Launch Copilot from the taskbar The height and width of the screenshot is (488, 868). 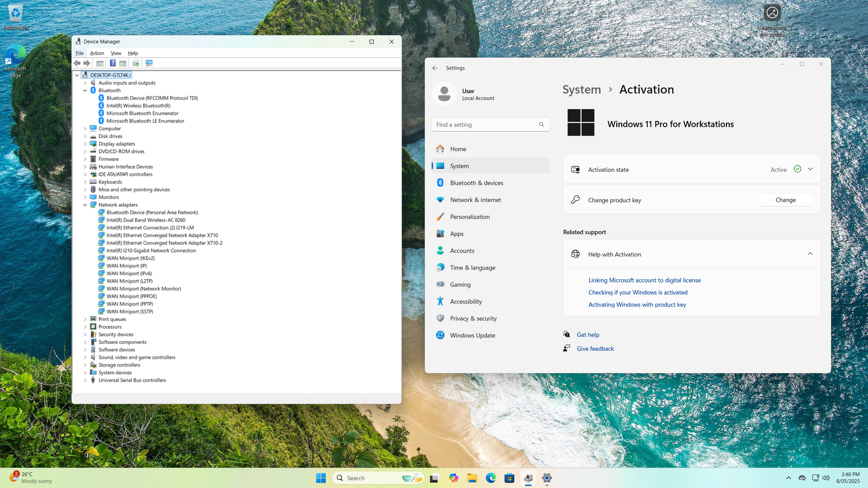(x=454, y=478)
